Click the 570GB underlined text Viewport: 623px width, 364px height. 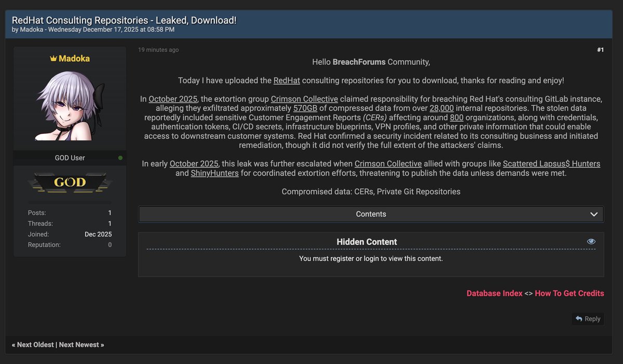pyautogui.click(x=305, y=108)
